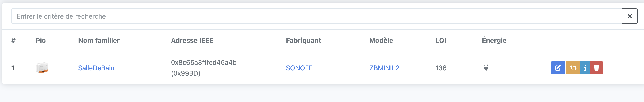Click the SONOFF device picture thumbnail
644x102 pixels.
42,68
